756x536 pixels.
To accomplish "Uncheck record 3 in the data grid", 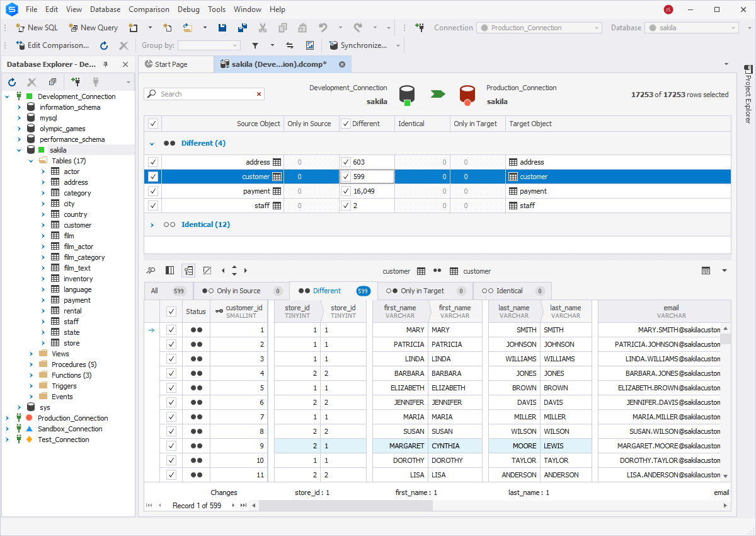I will (171, 358).
